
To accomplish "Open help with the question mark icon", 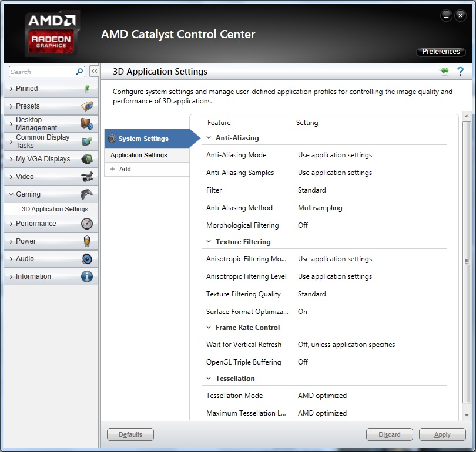I will pyautogui.click(x=460, y=72).
